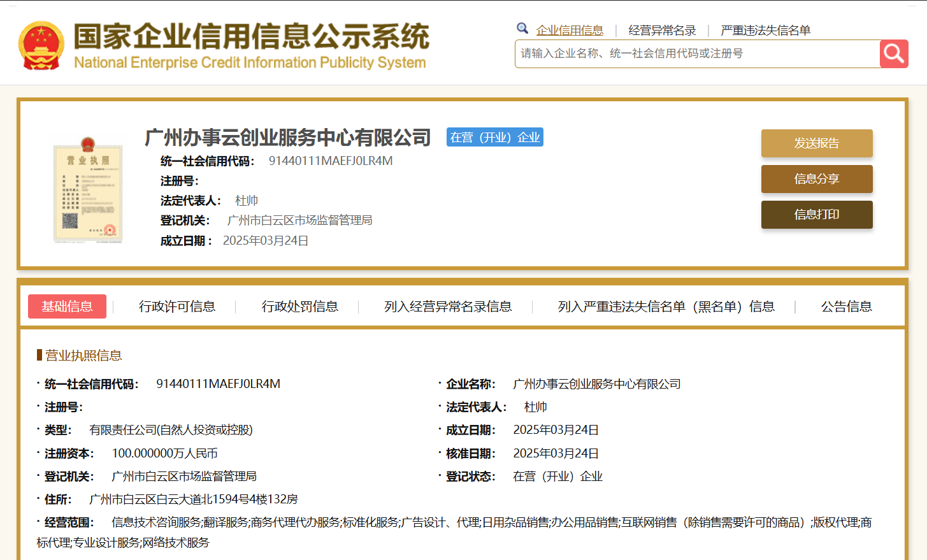This screenshot has height=560, width=927.
Task: Click the 在营（开业）企业 status badge
Action: pyautogui.click(x=494, y=137)
